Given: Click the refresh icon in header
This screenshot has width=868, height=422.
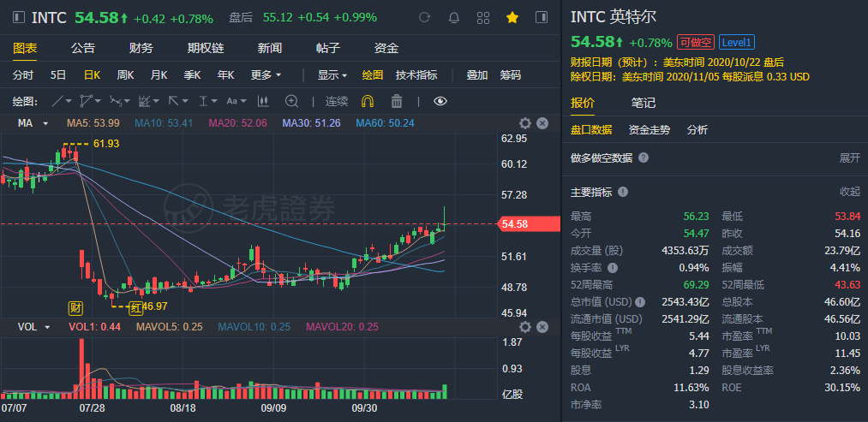Looking at the screenshot, I should tap(425, 18).
